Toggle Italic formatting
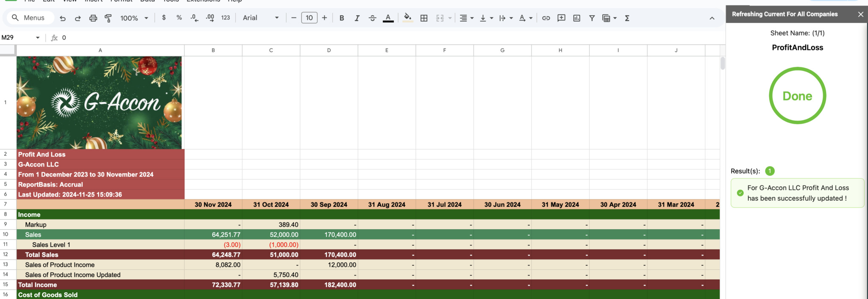868x299 pixels. pyautogui.click(x=357, y=18)
